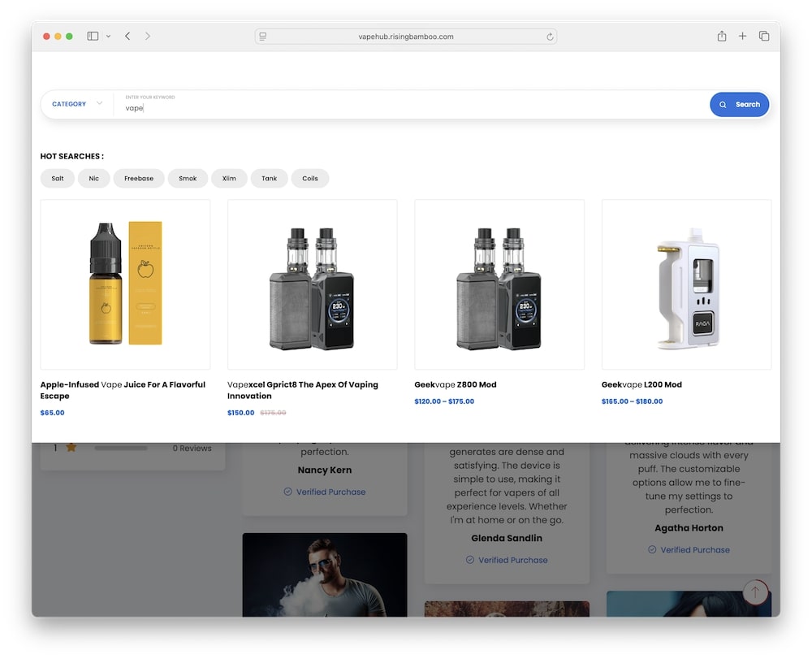Expand the CATEGORY dropdown
This screenshot has height=659, width=812.
pos(76,104)
